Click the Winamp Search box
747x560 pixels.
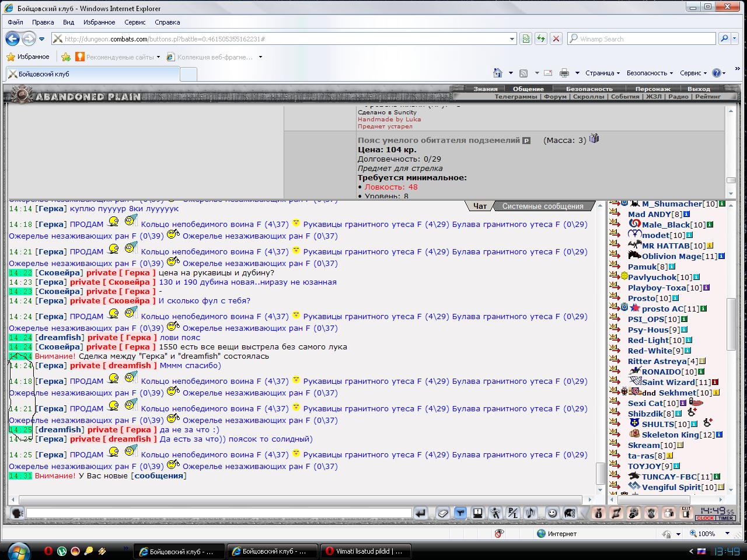[x=641, y=39]
